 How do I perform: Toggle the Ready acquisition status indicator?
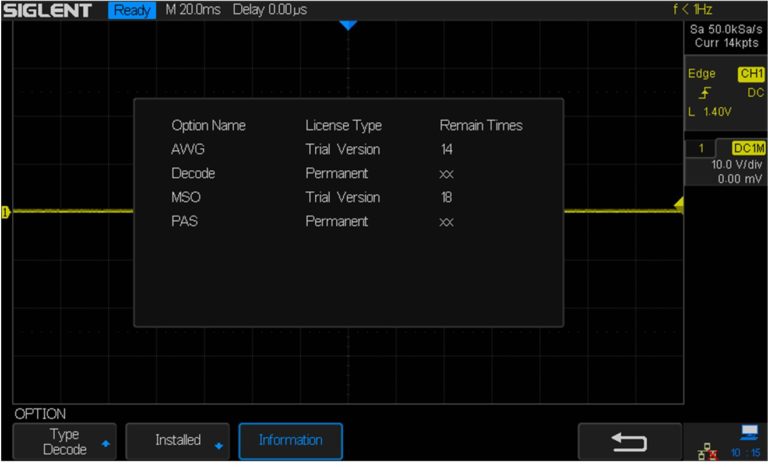point(132,10)
